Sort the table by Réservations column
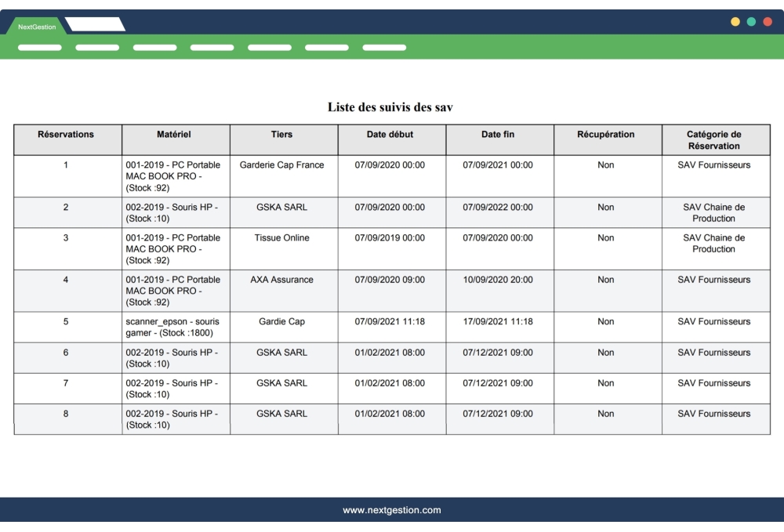784x532 pixels. 66,139
